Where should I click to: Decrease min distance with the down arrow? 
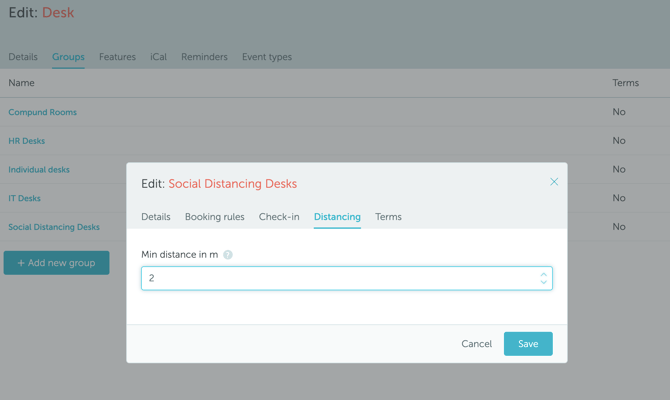543,283
